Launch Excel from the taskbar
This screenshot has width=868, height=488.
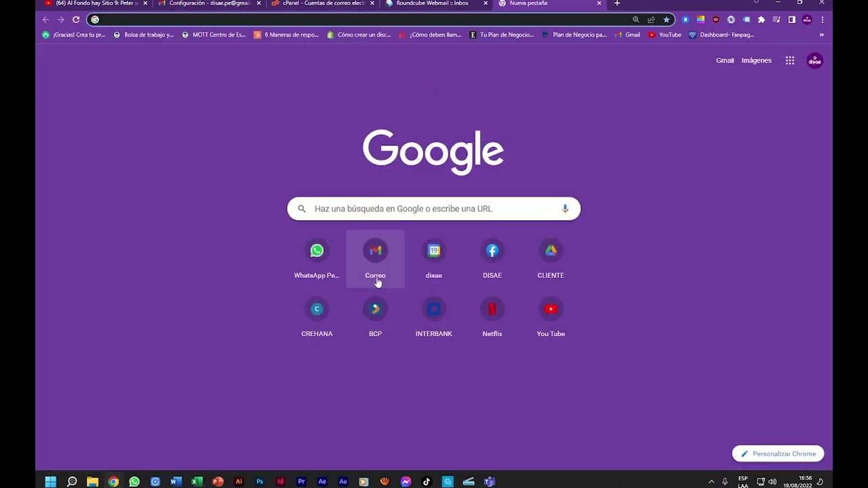click(x=197, y=482)
